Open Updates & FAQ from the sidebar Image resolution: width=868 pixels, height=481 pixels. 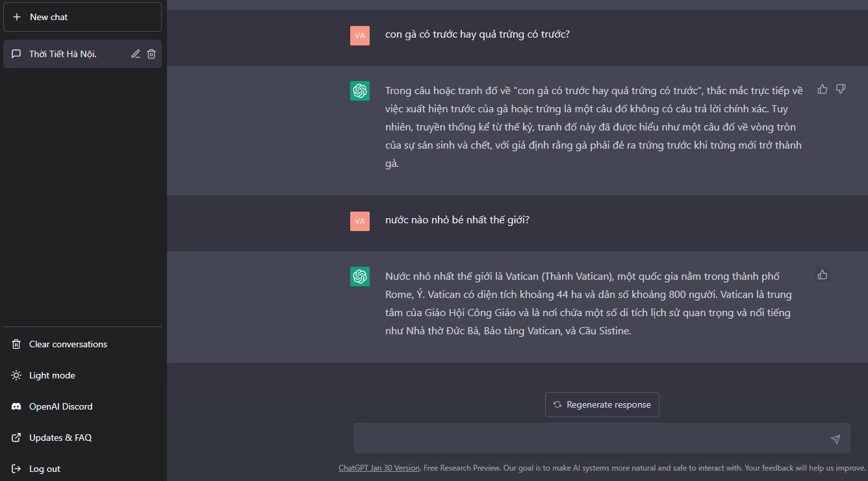click(x=60, y=438)
